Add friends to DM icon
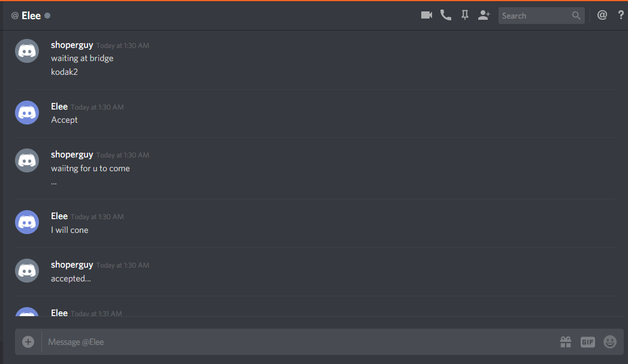 pyautogui.click(x=484, y=15)
